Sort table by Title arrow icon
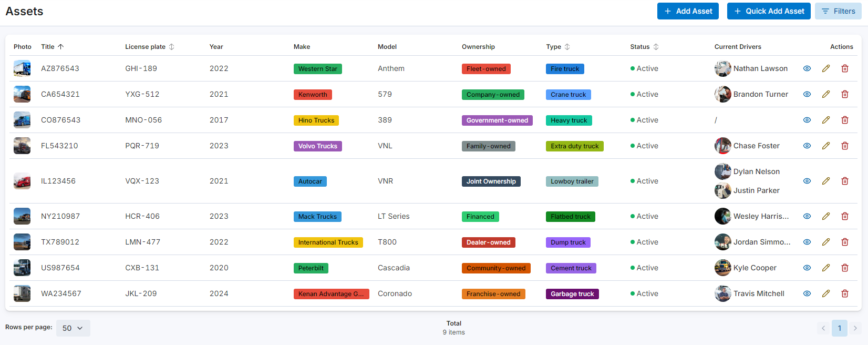This screenshot has width=868, height=345. click(x=61, y=47)
